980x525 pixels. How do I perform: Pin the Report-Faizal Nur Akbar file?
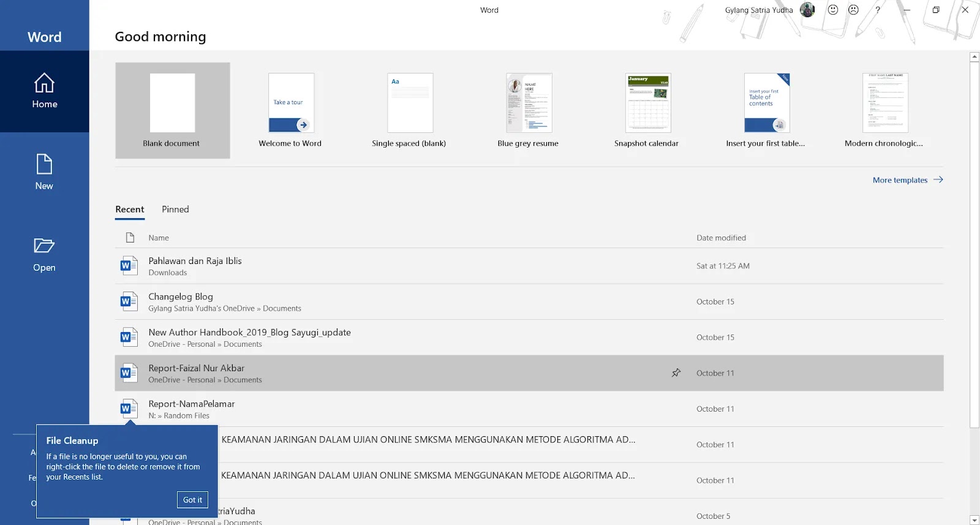click(x=676, y=372)
